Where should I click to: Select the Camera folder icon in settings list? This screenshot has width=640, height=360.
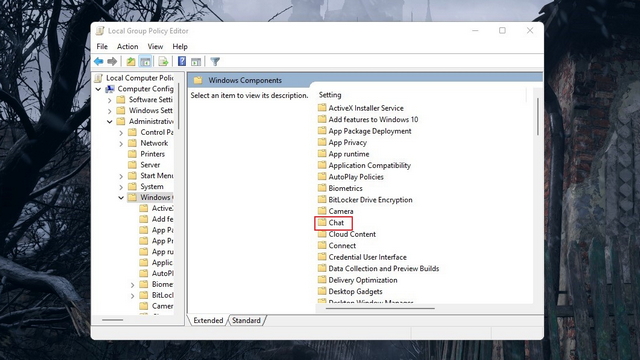pos(322,211)
